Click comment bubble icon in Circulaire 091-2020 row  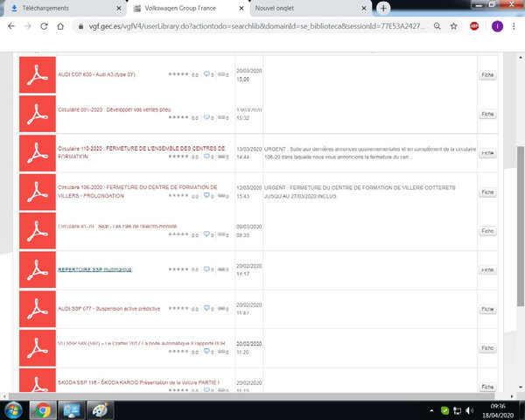[206, 117]
